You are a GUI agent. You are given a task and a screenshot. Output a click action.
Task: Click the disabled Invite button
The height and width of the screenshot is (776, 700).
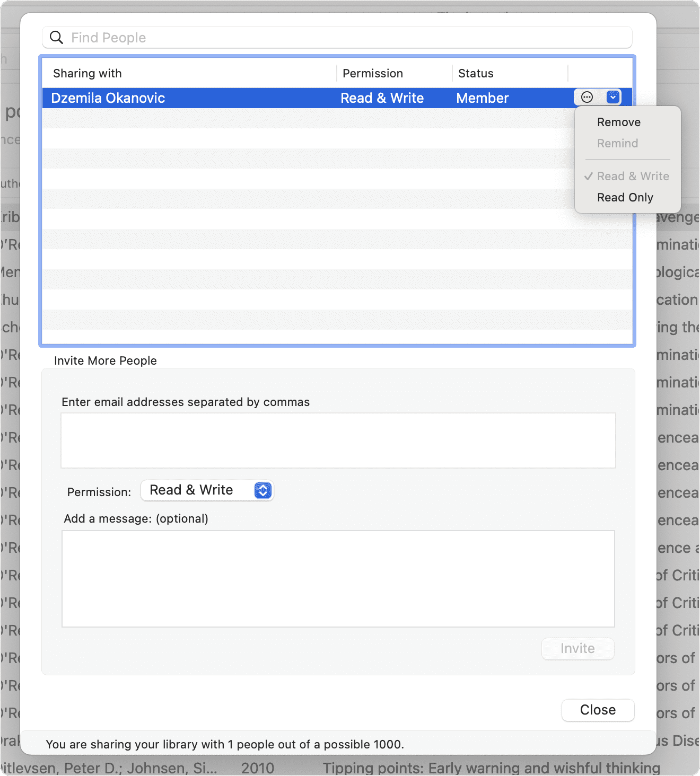pyautogui.click(x=577, y=648)
